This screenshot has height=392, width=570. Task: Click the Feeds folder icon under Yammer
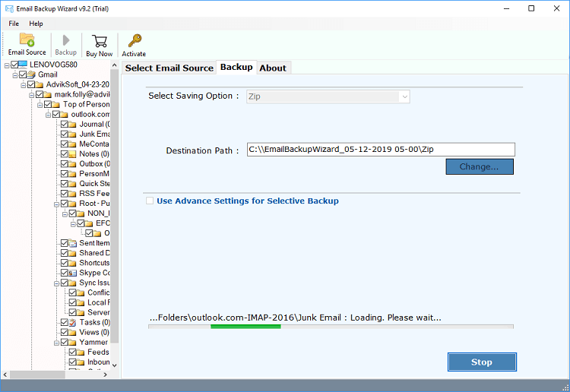[x=81, y=352]
